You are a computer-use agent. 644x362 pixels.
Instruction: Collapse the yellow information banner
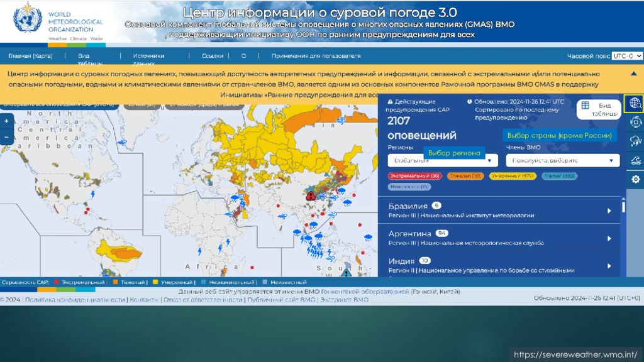click(x=634, y=74)
